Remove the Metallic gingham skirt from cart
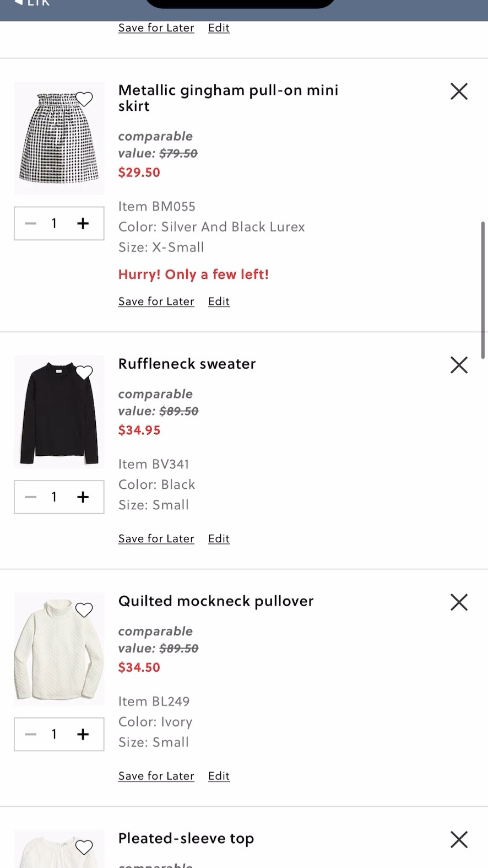The height and width of the screenshot is (868, 488). (459, 91)
